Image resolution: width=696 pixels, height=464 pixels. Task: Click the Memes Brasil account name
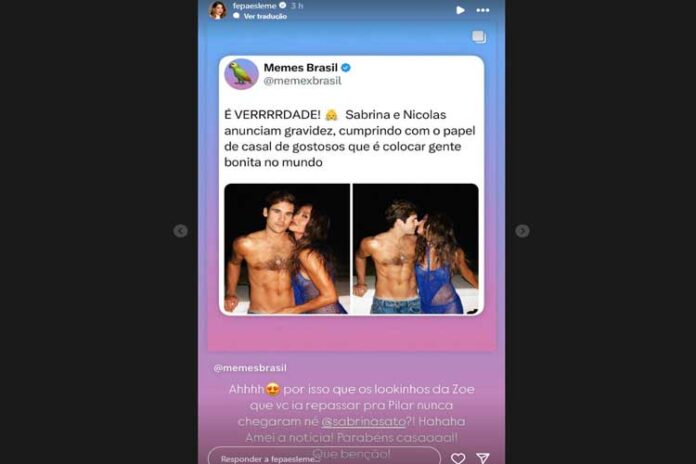point(301,67)
